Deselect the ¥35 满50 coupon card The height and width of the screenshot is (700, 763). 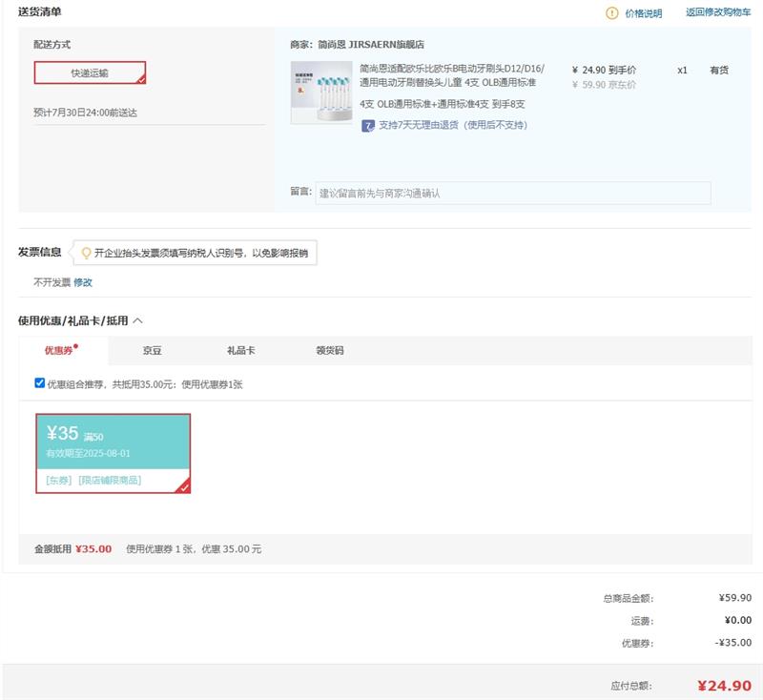click(113, 453)
